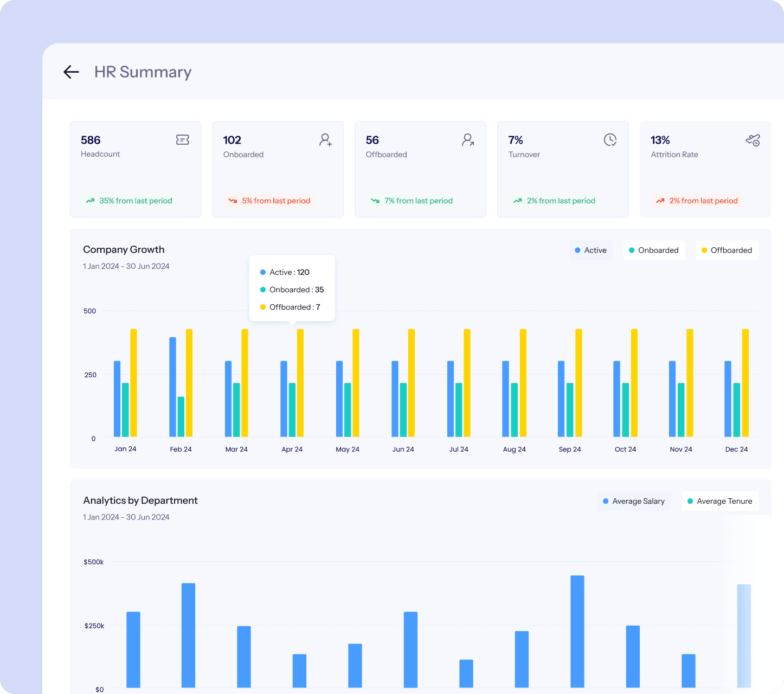Image resolution: width=784 pixels, height=694 pixels.
Task: Click the green trend arrow in Headcount card
Action: coord(90,201)
